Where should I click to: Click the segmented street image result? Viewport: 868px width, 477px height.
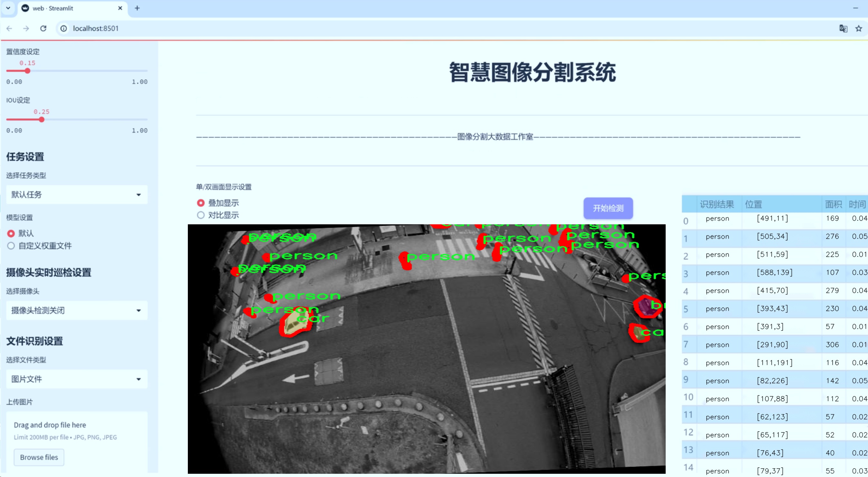[427, 349]
